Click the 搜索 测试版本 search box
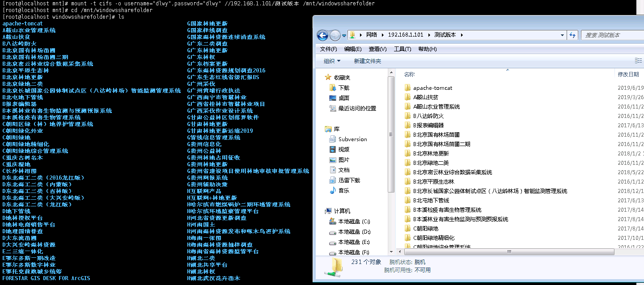 (612, 35)
